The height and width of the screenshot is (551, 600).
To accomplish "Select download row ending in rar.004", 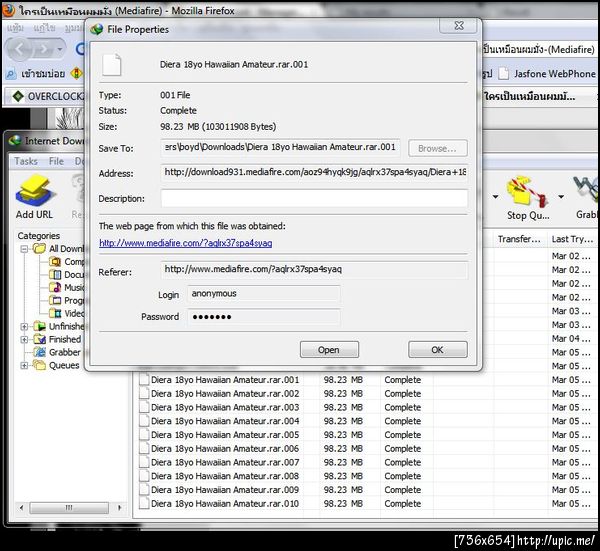I will click(367, 421).
